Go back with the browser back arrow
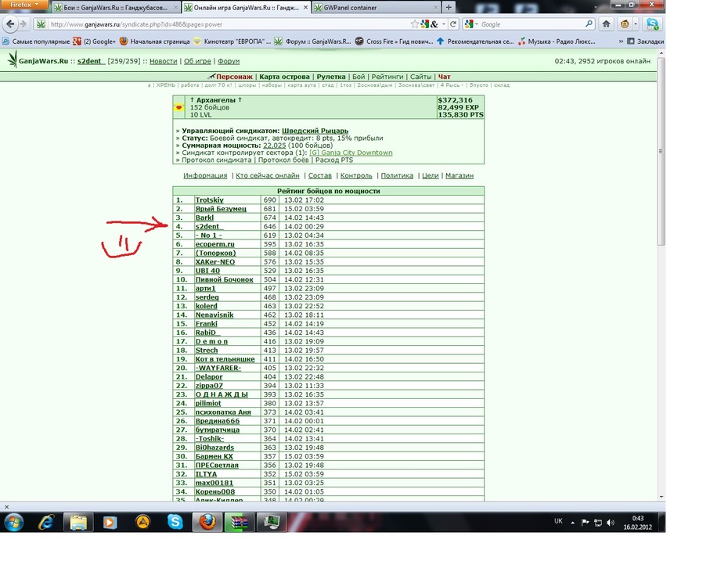Screen dimensions: 728x572 pos(10,24)
